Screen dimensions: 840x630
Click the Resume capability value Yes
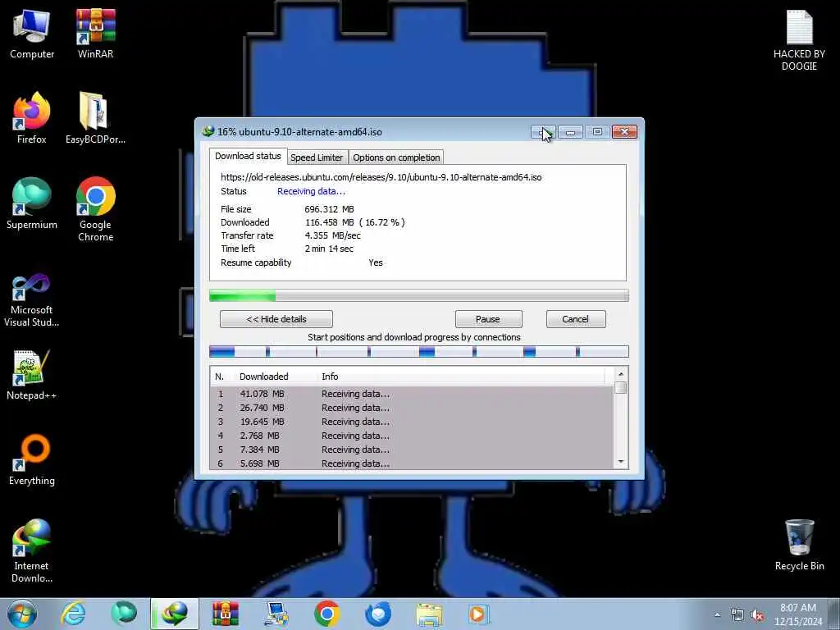(376, 262)
